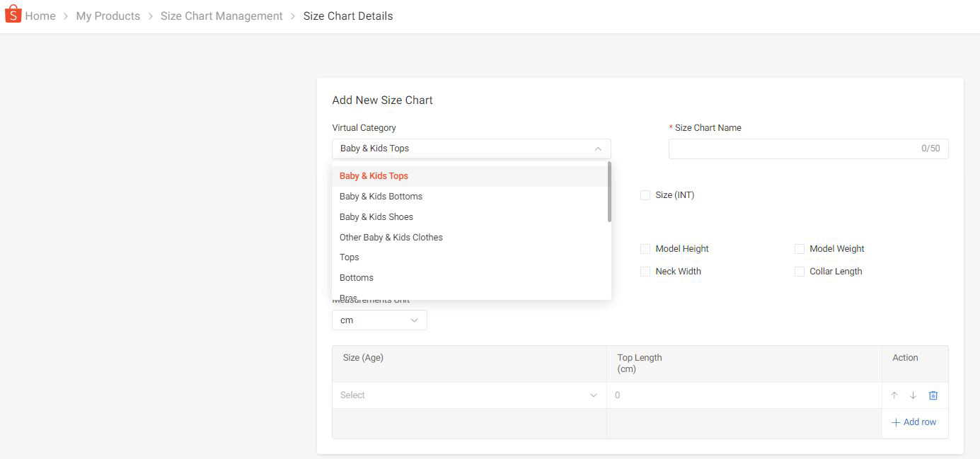Click the dropdown arrow in the Select cell
The width and height of the screenshot is (980, 459).
[x=593, y=395]
